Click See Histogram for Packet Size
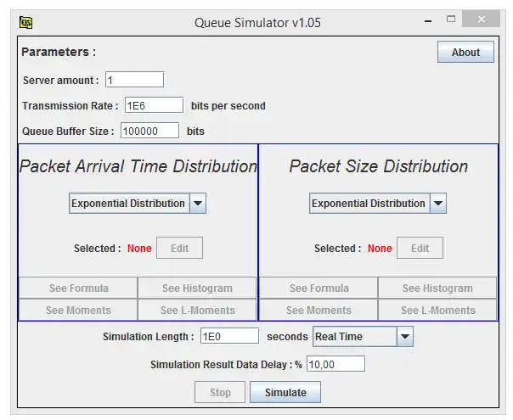The width and height of the screenshot is (513, 420). click(x=437, y=288)
